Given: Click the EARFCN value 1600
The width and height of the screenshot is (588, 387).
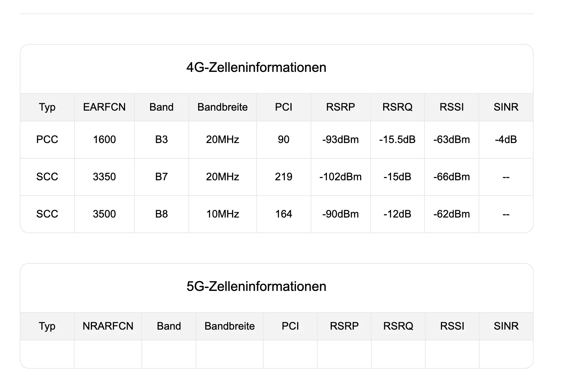Looking at the screenshot, I should pyautogui.click(x=104, y=140).
